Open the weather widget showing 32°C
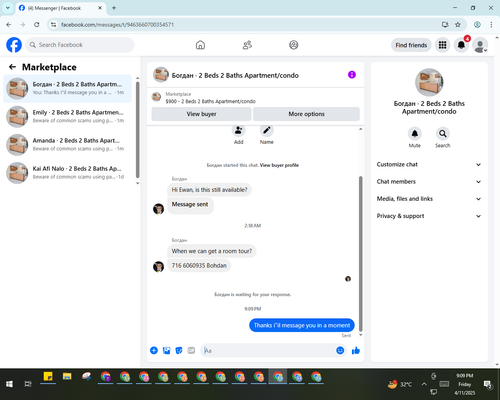Viewport: 500px width, 400px height. [x=400, y=384]
